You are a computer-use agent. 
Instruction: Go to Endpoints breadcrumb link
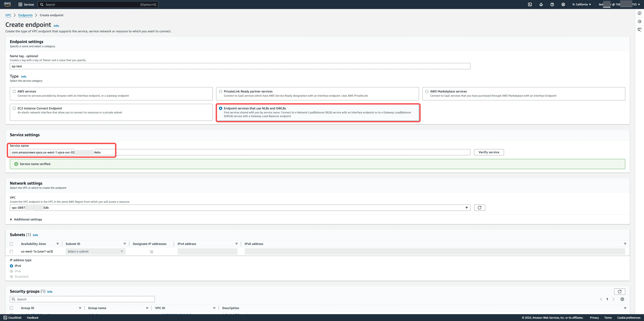pyautogui.click(x=25, y=15)
